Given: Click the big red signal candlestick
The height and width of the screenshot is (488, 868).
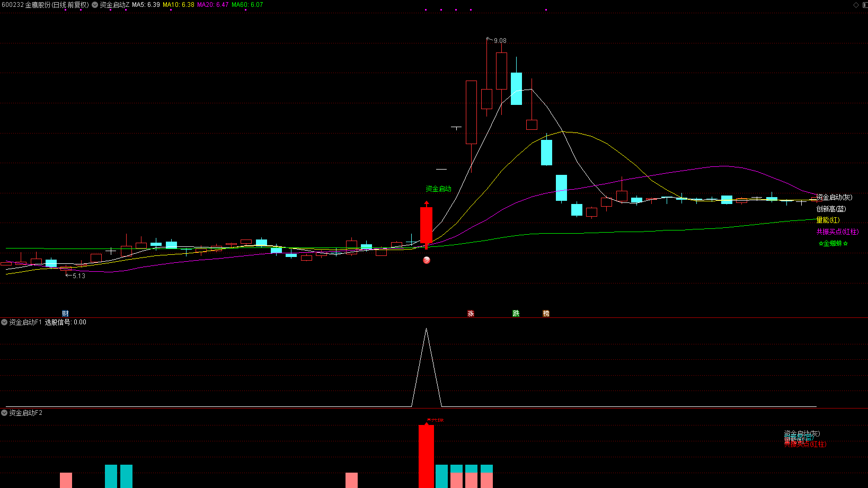Looking at the screenshot, I should click(x=427, y=226).
